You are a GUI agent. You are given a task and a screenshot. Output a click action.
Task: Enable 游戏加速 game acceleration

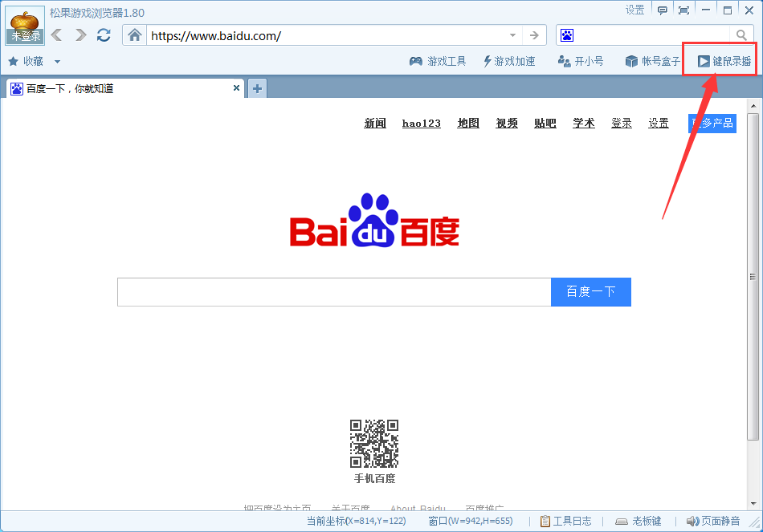(x=508, y=61)
